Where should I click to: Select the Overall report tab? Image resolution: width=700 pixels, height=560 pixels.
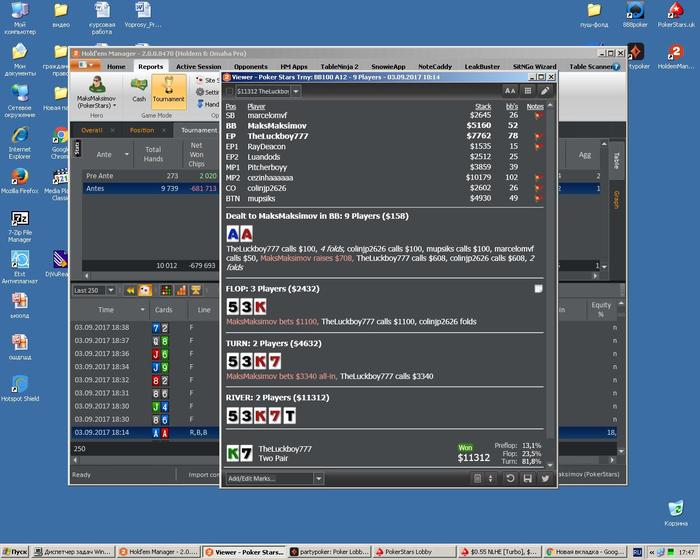tap(92, 130)
